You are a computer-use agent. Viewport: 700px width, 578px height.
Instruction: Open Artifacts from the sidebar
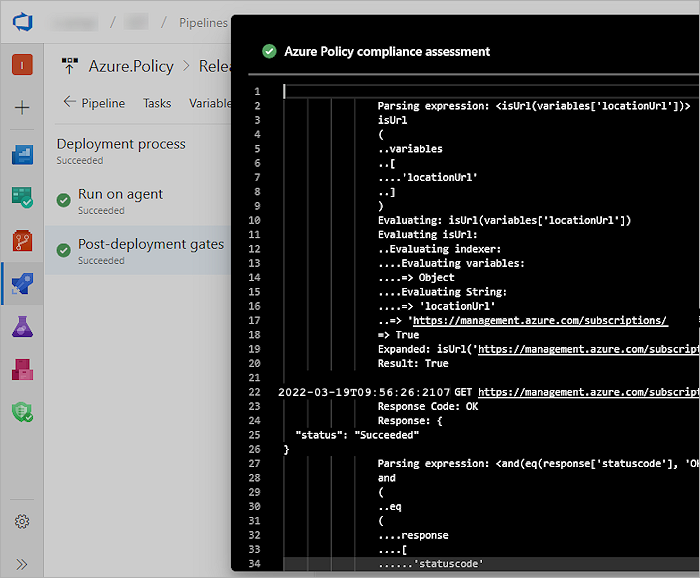click(x=22, y=369)
